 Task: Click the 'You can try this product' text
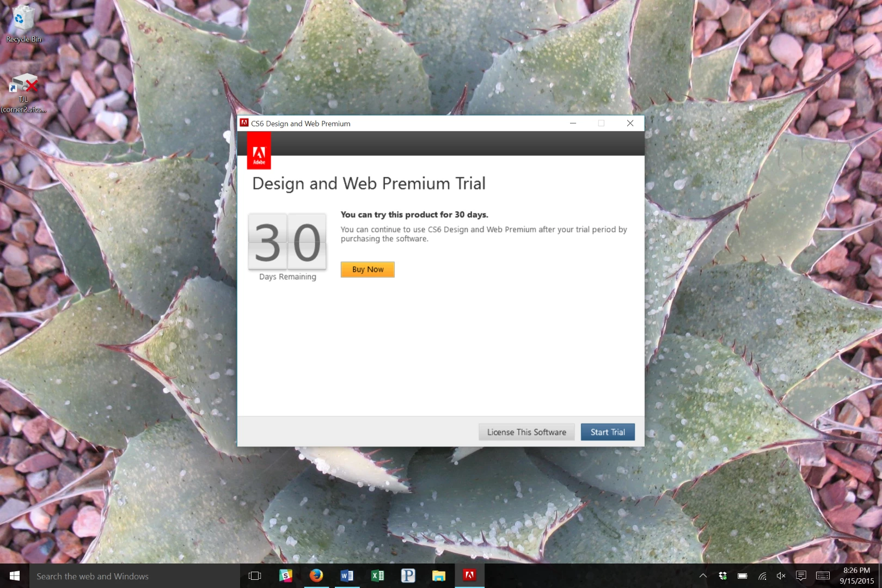414,215
